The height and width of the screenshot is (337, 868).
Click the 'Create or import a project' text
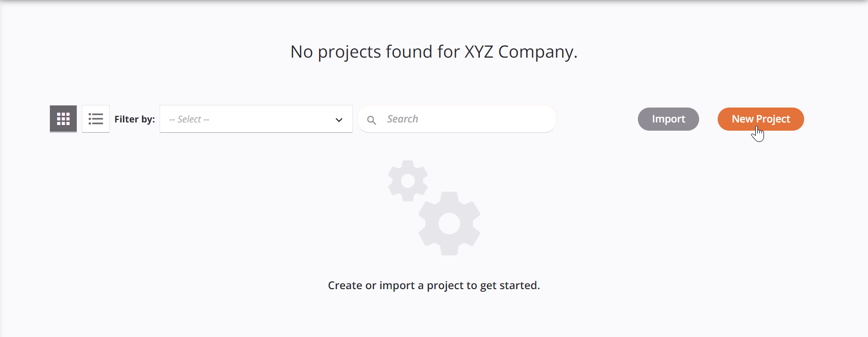point(434,285)
